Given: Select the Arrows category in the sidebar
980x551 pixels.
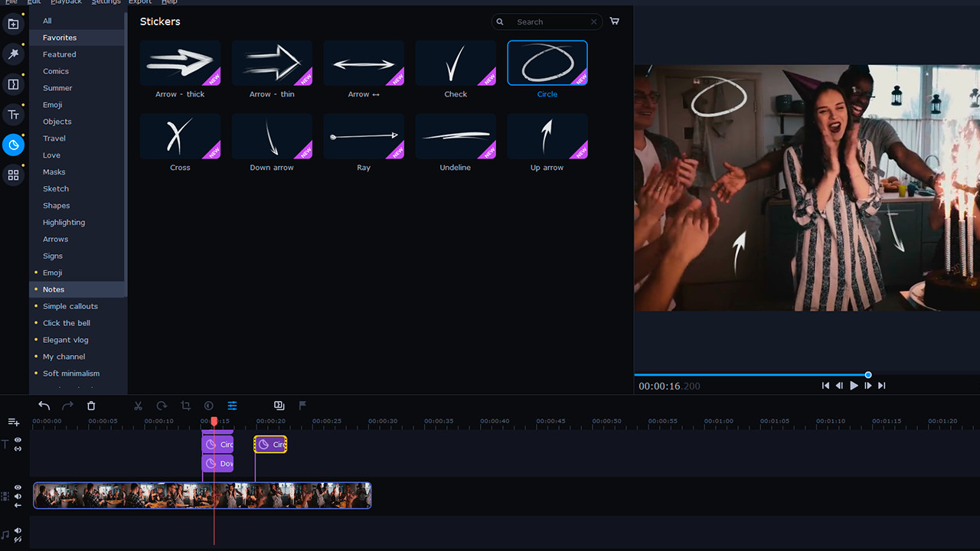Looking at the screenshot, I should (x=55, y=239).
